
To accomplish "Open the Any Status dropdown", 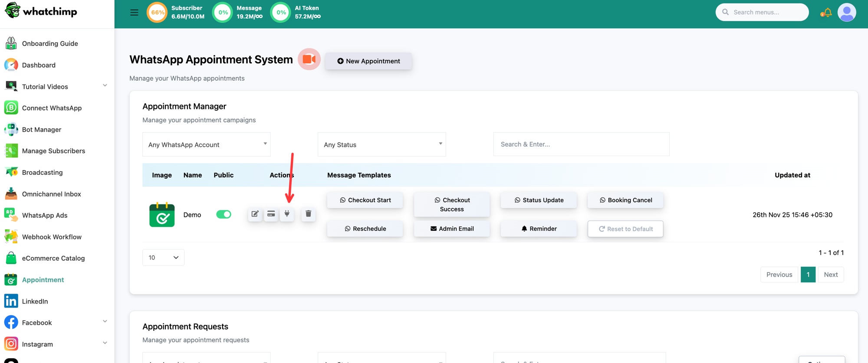I will click(x=381, y=144).
